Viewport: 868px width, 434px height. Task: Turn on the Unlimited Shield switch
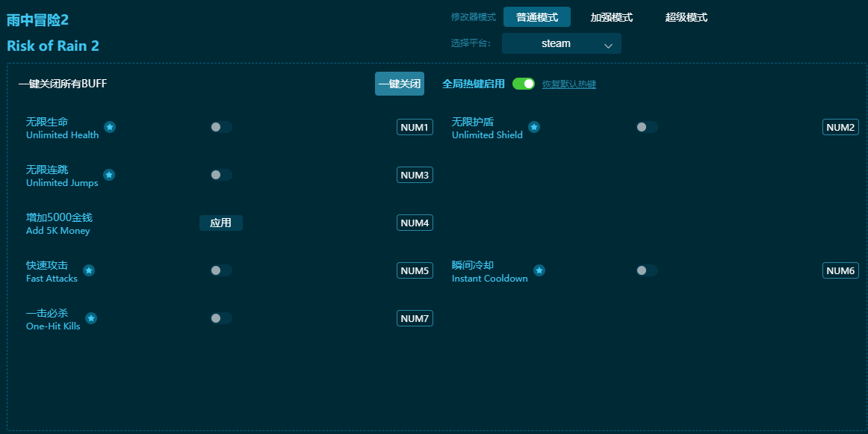click(x=646, y=127)
